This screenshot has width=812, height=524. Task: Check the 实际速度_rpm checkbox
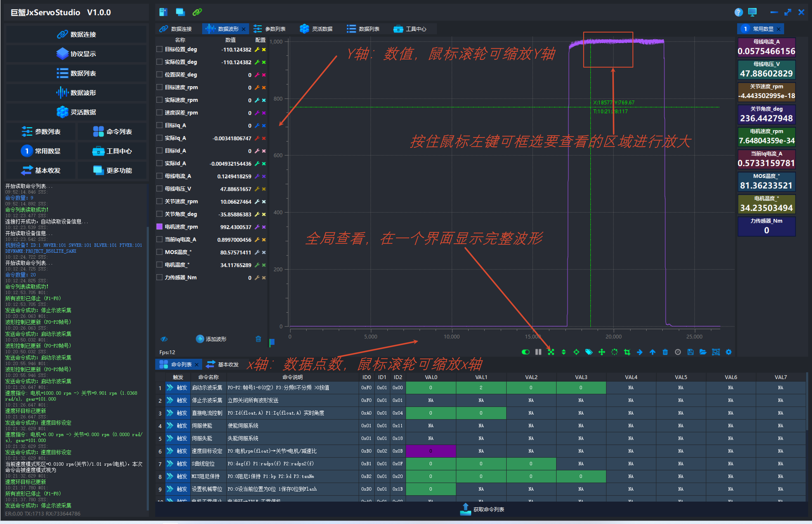click(159, 100)
